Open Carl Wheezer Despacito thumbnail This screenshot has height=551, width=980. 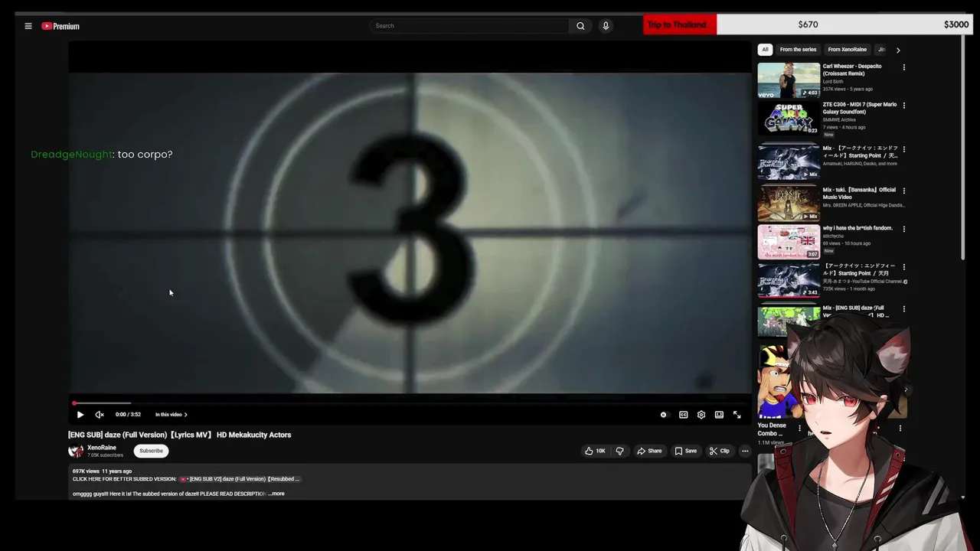(789, 80)
